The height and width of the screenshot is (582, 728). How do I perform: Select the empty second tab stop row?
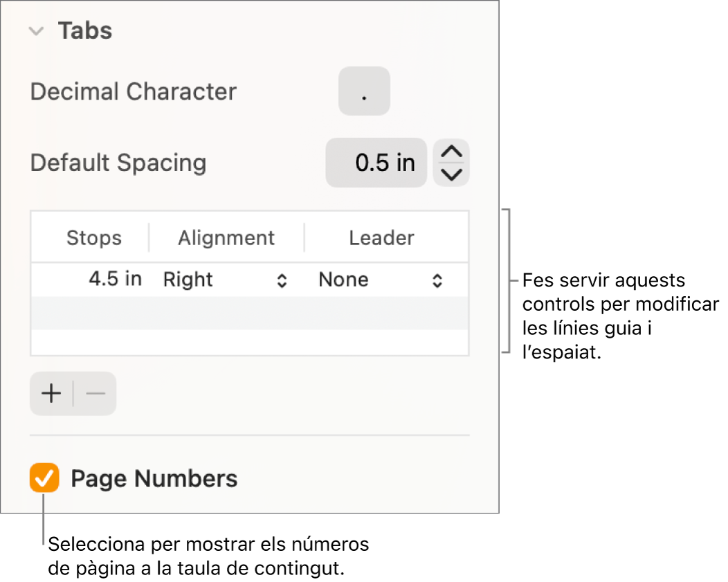249,313
